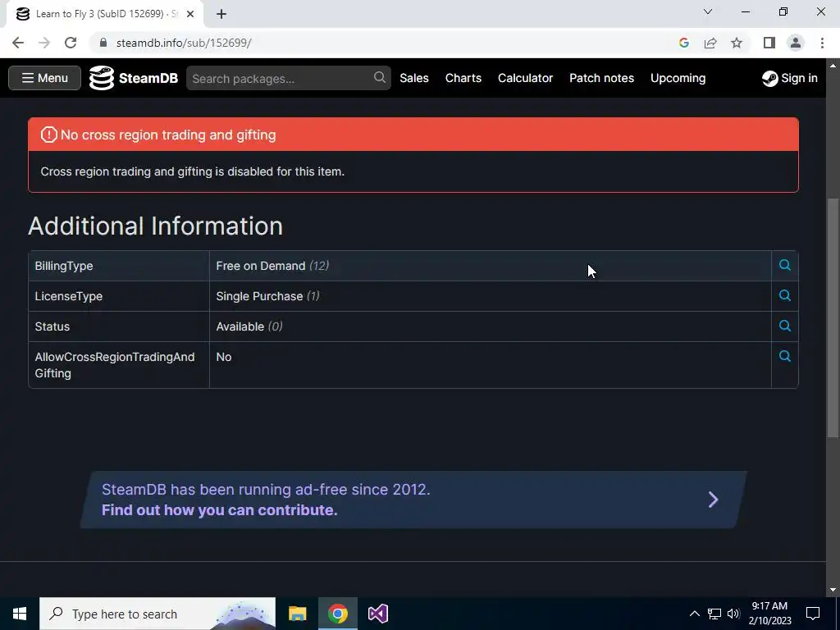Open Patch notes page

601,78
